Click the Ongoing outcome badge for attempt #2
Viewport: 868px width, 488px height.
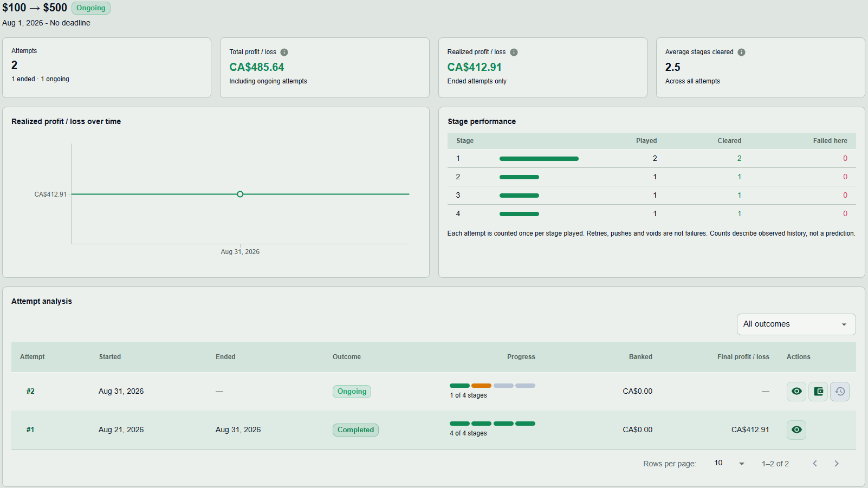(352, 392)
